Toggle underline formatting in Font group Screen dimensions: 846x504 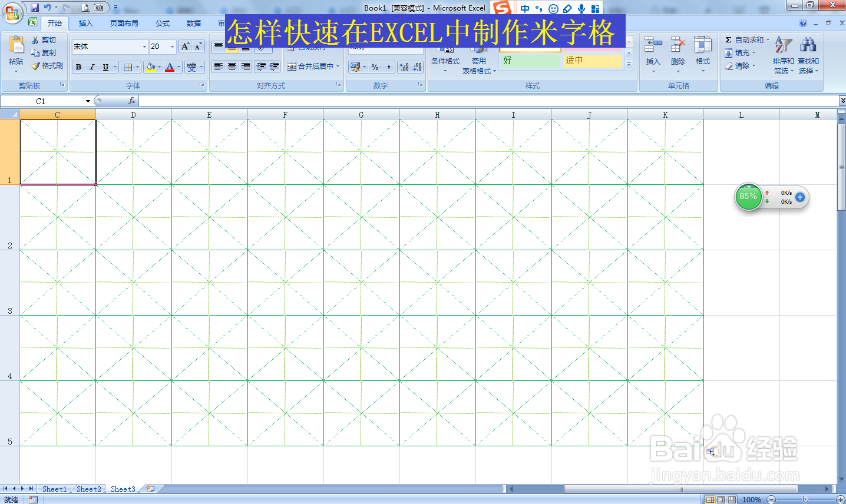(104, 67)
